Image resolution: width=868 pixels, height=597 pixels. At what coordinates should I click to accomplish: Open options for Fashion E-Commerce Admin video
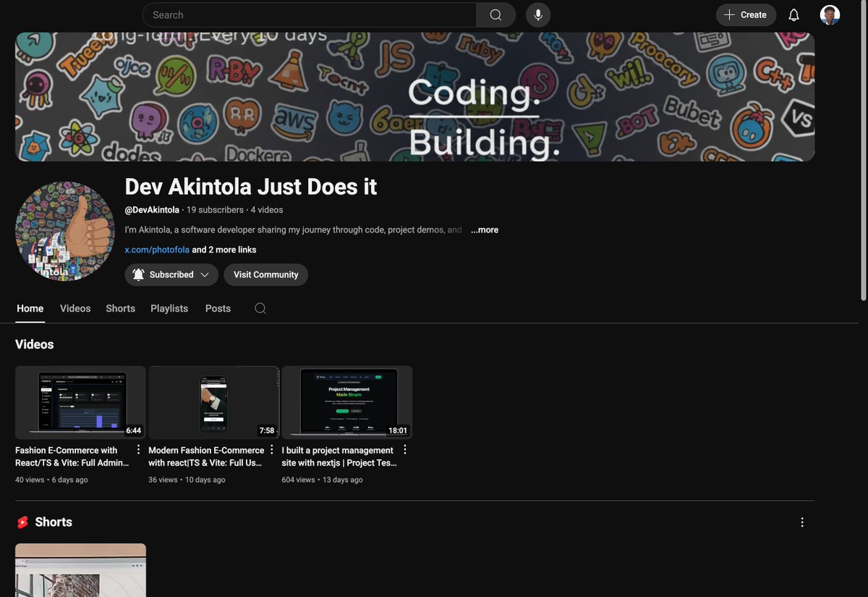[139, 449]
